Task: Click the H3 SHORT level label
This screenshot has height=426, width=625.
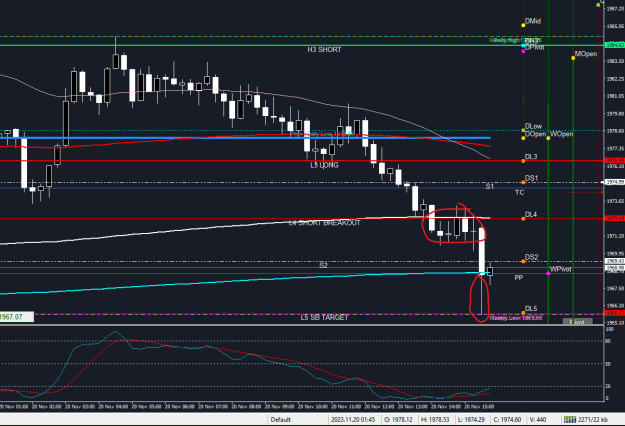Action: click(x=324, y=50)
